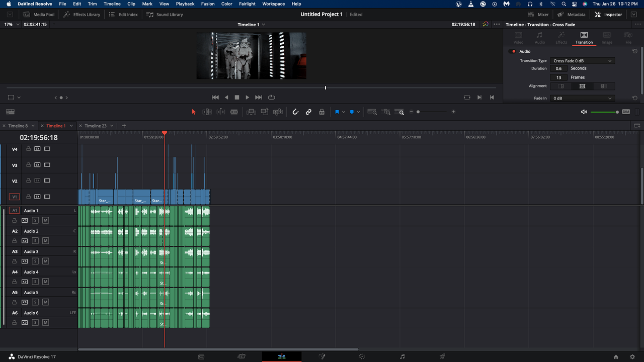Select the arrow Selection Mode tool

[194, 112]
